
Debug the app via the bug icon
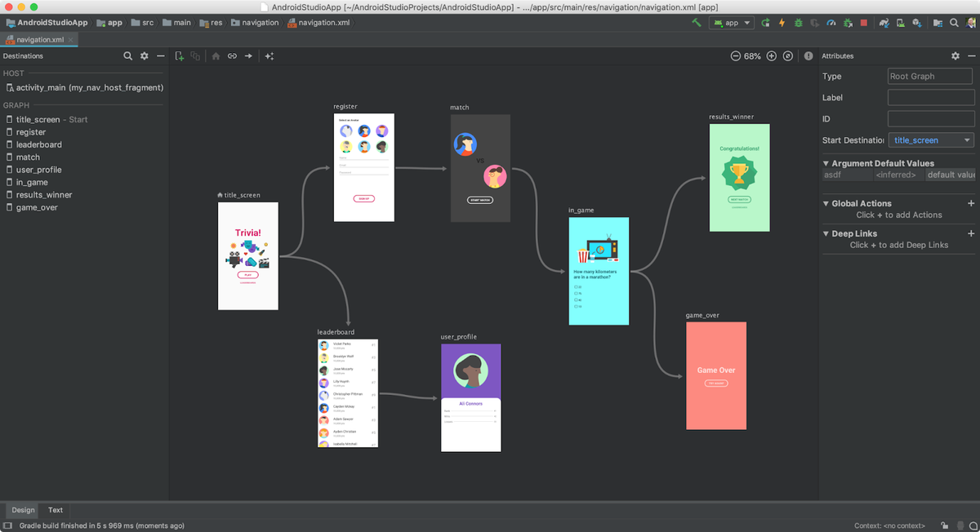(798, 23)
